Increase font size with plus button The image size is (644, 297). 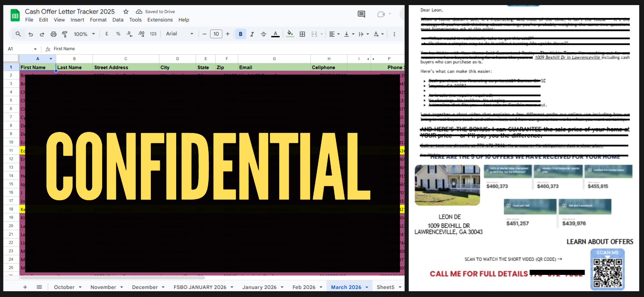point(228,34)
